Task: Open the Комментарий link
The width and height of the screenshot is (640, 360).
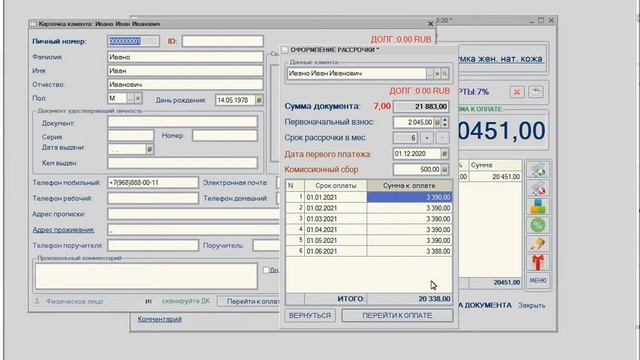Action: [160, 319]
